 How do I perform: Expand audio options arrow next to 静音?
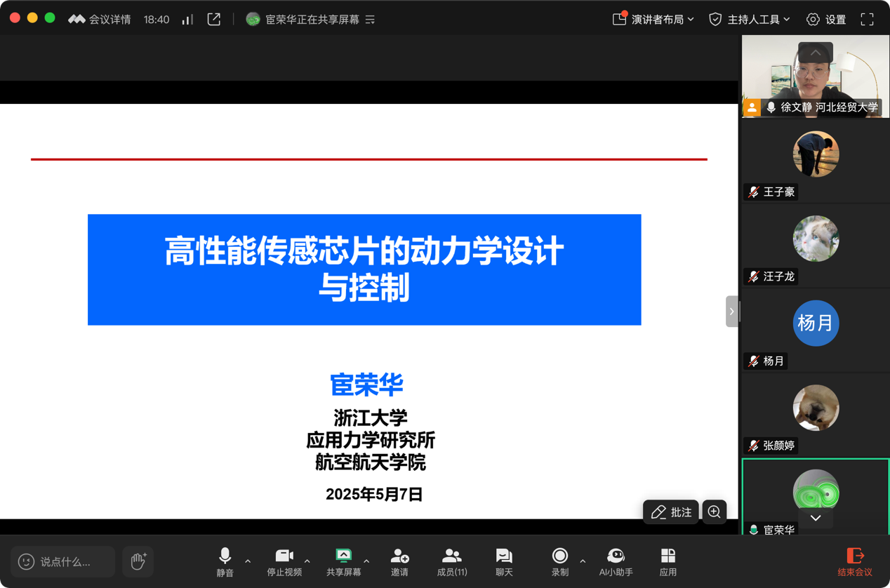[x=248, y=561]
